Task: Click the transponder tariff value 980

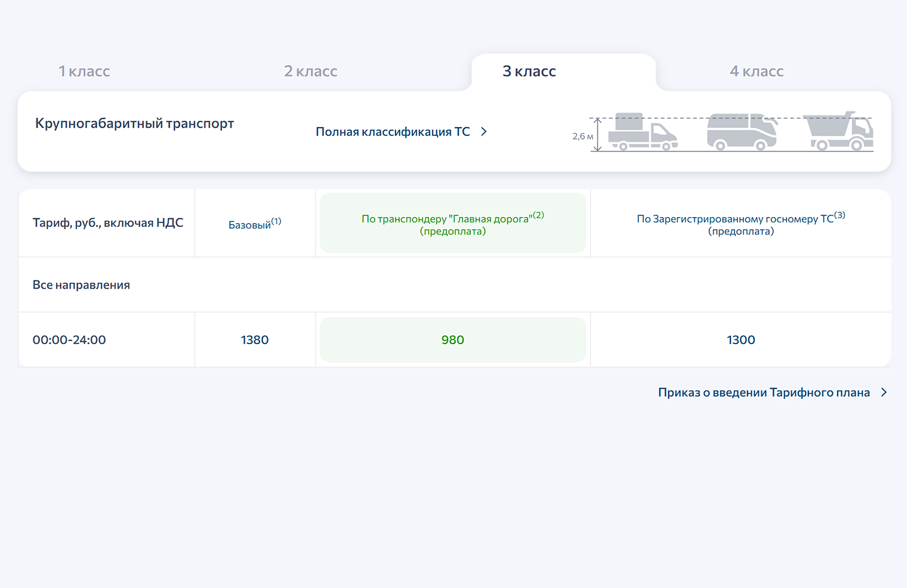Action: tap(453, 340)
